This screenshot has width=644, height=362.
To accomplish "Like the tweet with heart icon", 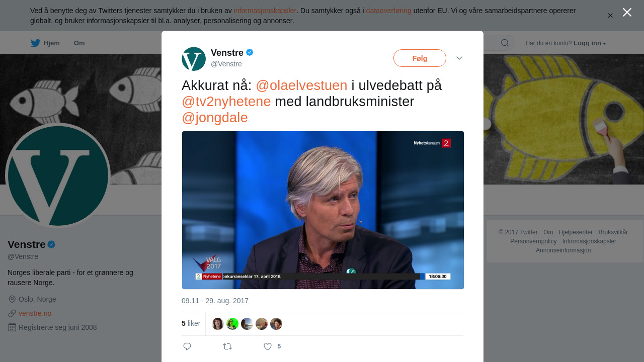I will pyautogui.click(x=268, y=346).
